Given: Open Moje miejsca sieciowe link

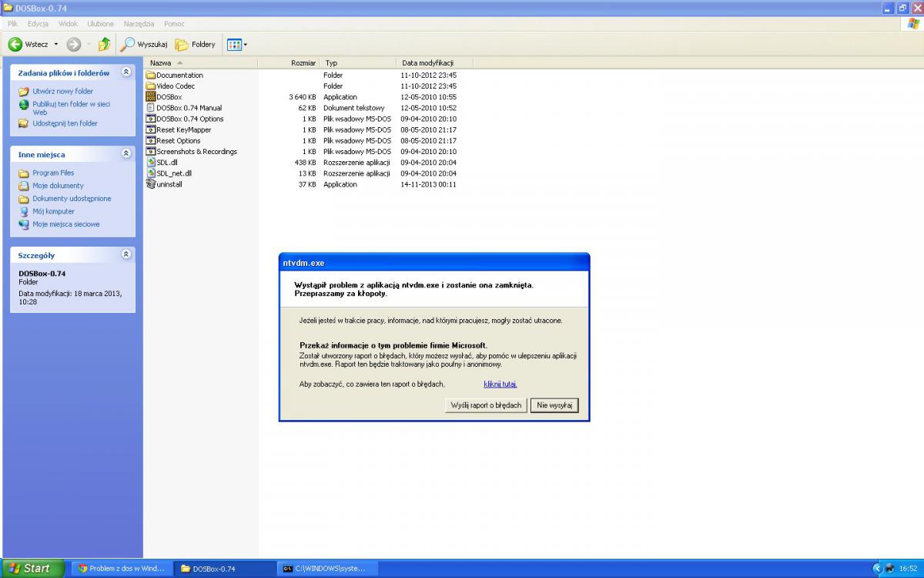Looking at the screenshot, I should pyautogui.click(x=65, y=224).
